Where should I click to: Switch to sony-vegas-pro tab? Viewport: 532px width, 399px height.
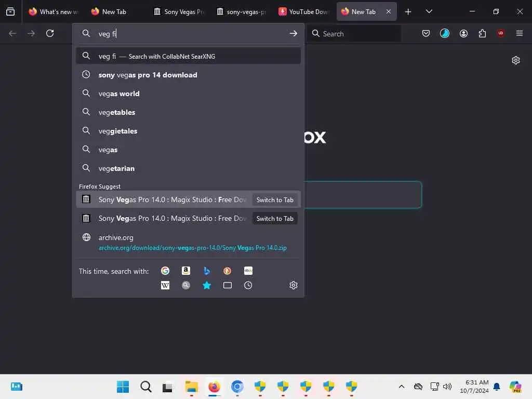tap(242, 12)
